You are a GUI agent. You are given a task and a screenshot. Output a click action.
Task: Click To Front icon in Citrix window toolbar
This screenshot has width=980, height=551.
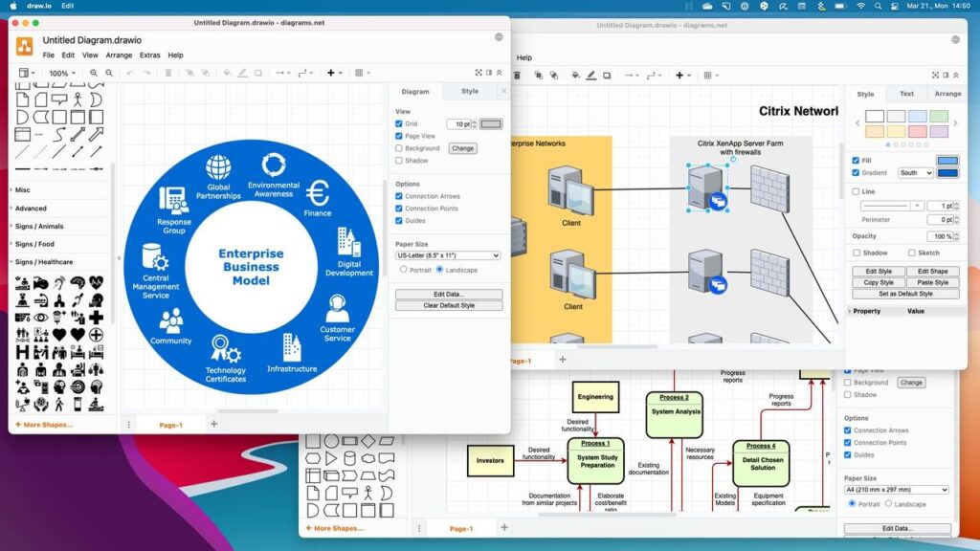tap(538, 76)
